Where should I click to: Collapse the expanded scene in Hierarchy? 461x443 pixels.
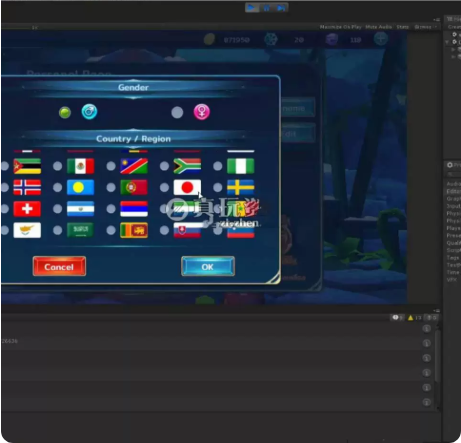(447, 42)
